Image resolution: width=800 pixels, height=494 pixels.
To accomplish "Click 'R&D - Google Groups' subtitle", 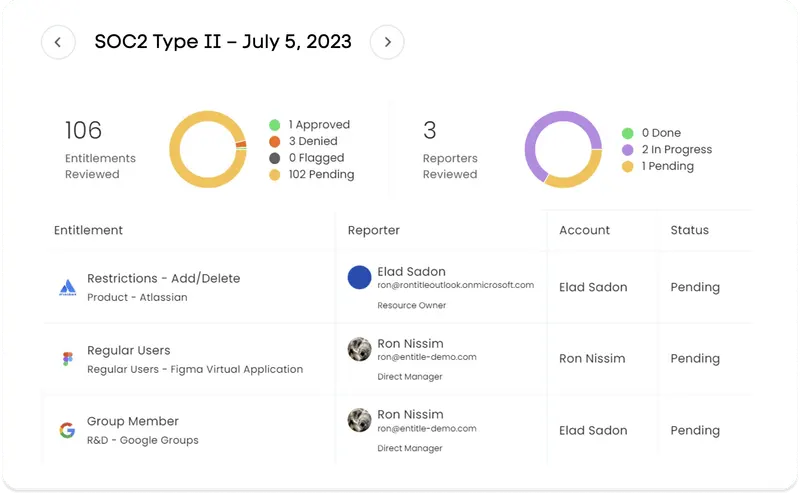I will tap(143, 440).
